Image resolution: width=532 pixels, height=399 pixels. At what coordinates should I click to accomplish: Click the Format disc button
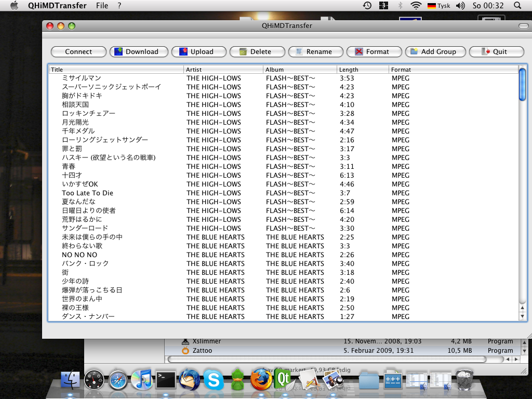click(375, 51)
